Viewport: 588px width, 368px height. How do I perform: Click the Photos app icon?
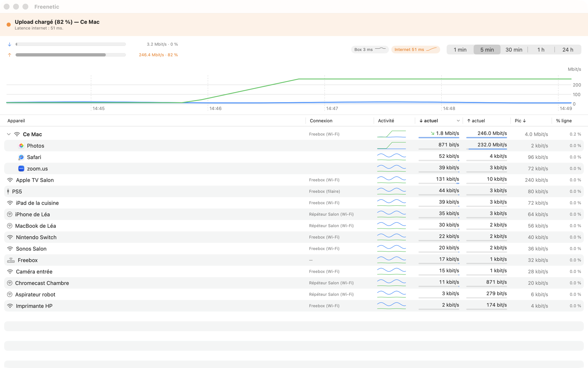pyautogui.click(x=21, y=146)
